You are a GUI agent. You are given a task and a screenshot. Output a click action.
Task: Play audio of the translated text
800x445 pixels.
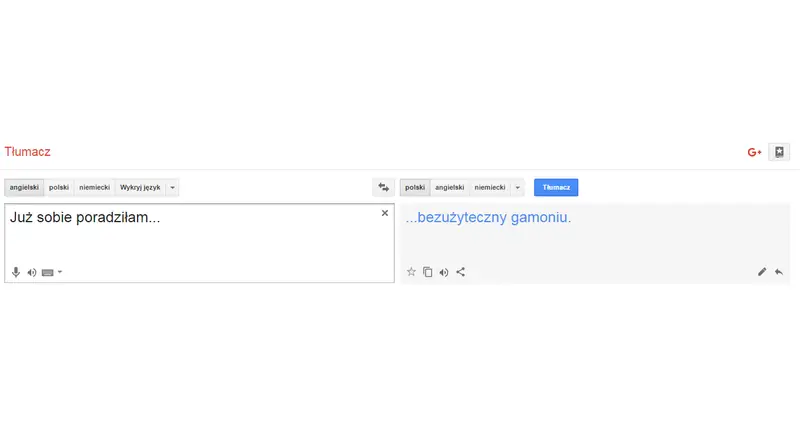tap(444, 273)
